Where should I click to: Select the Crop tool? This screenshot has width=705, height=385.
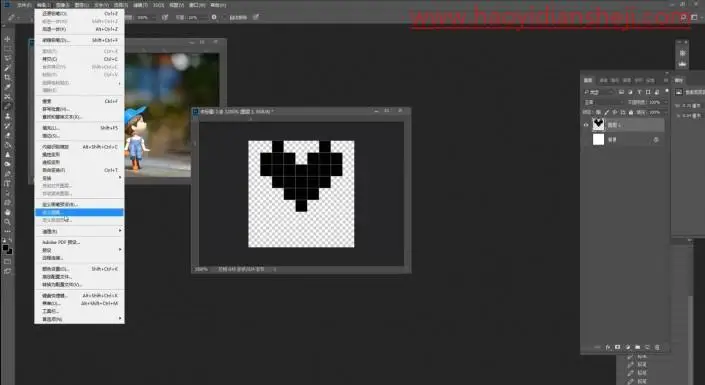[x=7, y=77]
